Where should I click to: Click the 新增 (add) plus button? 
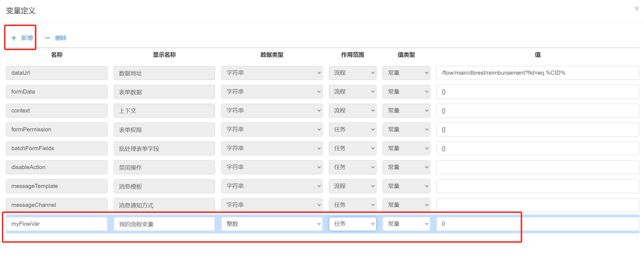22,38
